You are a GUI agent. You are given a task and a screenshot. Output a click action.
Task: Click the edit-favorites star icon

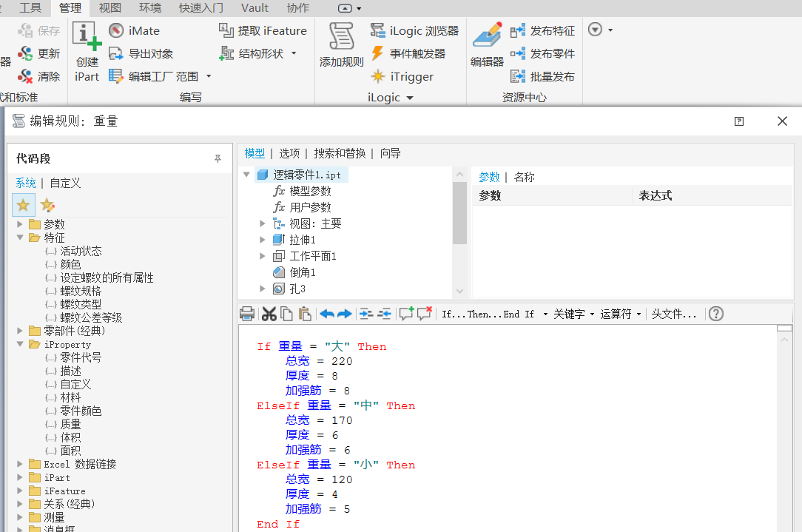pos(47,205)
